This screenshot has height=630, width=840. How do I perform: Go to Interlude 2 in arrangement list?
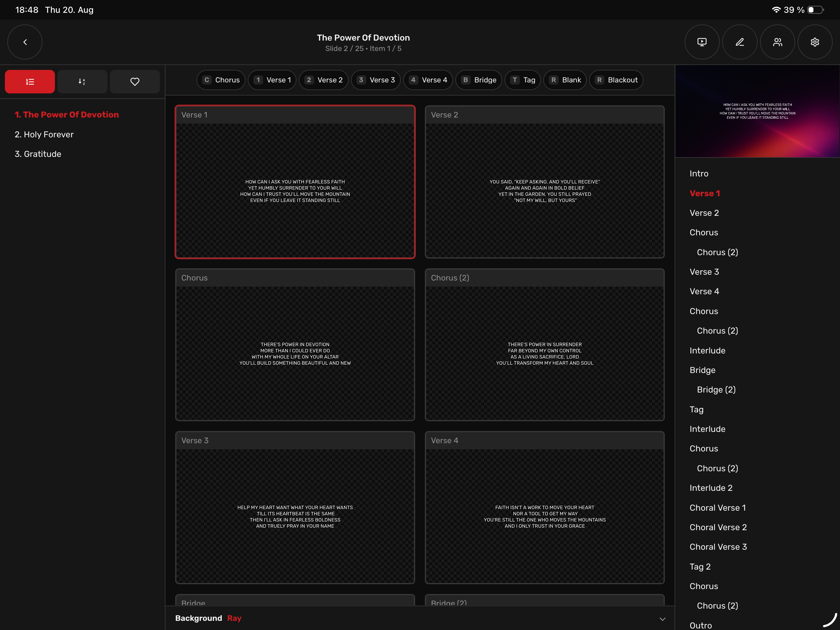pyautogui.click(x=711, y=488)
